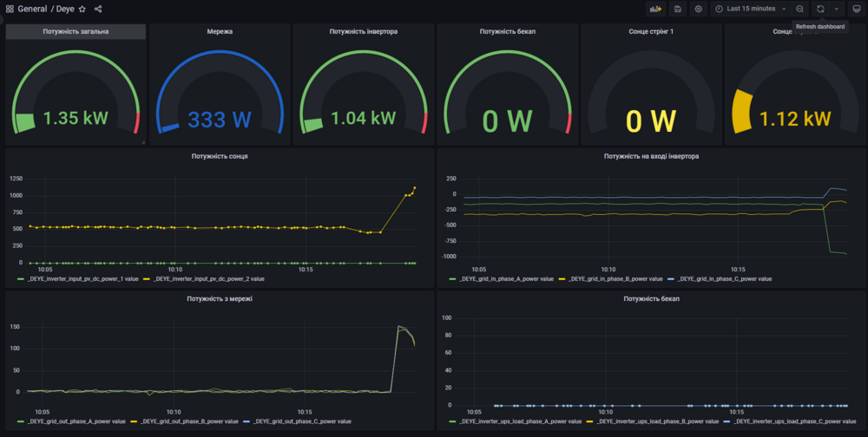The width and height of the screenshot is (868, 437).
Task: Open the Потужність загальна panel title menu
Action: tap(76, 31)
